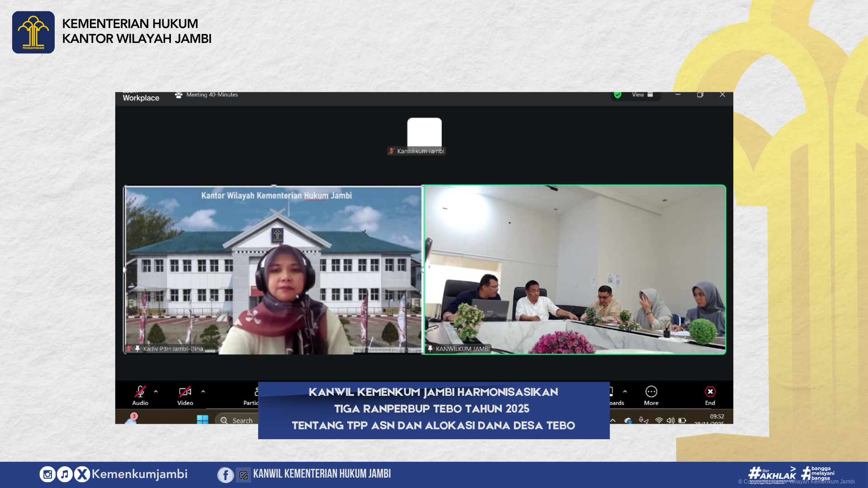
Task: Open the Windows Start menu
Action: pos(203,420)
